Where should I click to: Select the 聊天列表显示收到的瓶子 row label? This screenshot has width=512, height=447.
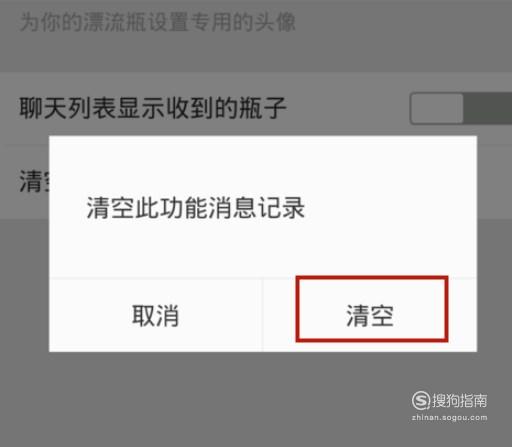point(153,108)
